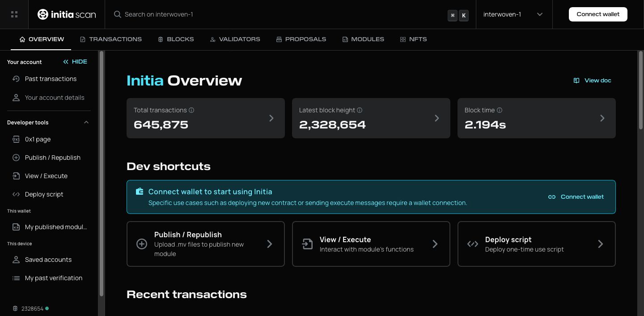Hide the sidebar with HIDE toggle

[75, 62]
